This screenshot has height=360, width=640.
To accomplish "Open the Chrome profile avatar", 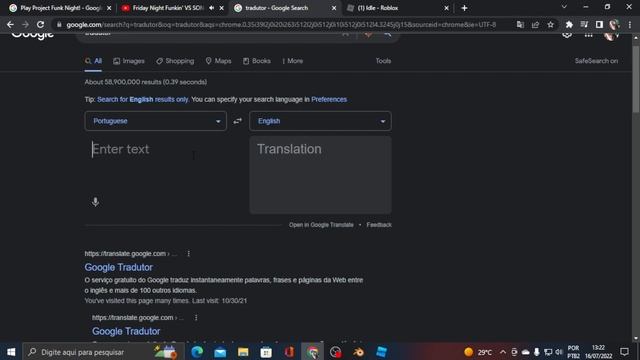I will [x=614, y=24].
